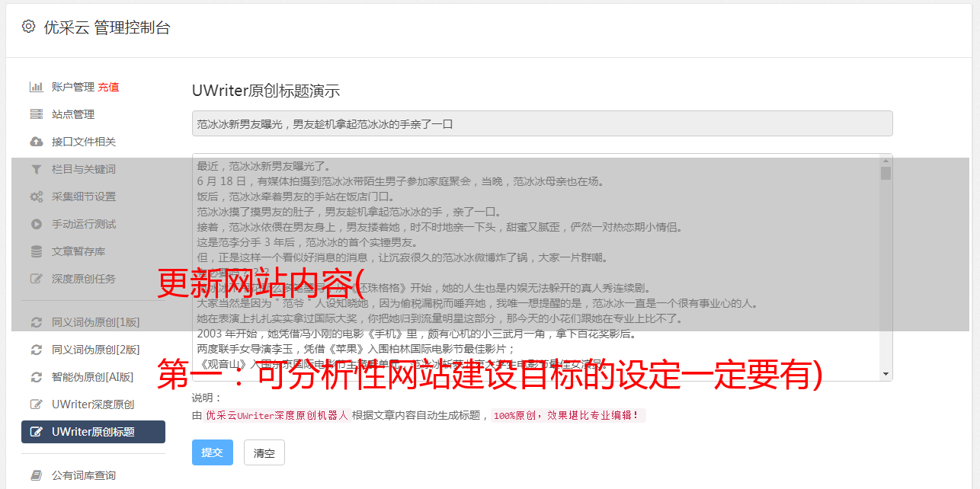Click the book icon for 公有词库查询
The height and width of the screenshot is (489, 980).
36,475
